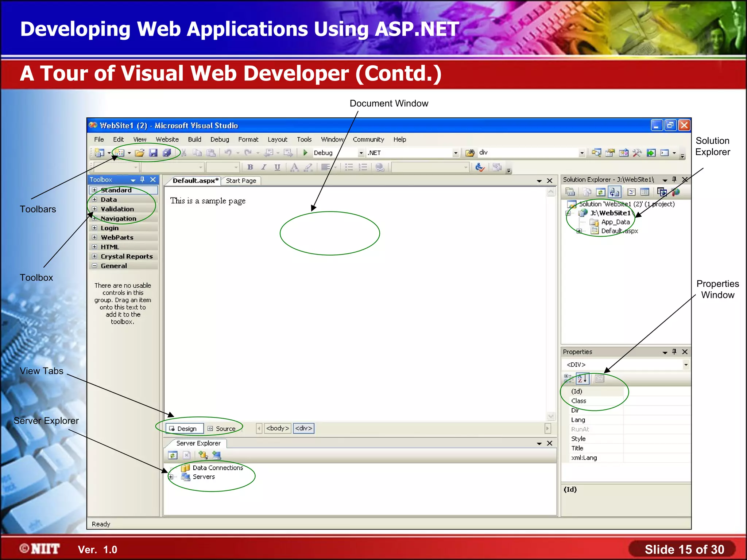The height and width of the screenshot is (560, 747).
Task: Toggle the Properties window pin
Action: point(674,351)
